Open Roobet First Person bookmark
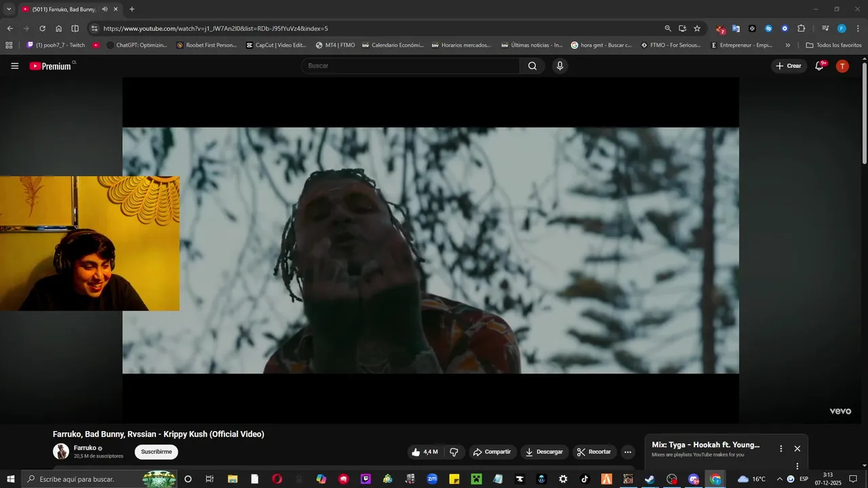The height and width of the screenshot is (488, 868). 206,45
